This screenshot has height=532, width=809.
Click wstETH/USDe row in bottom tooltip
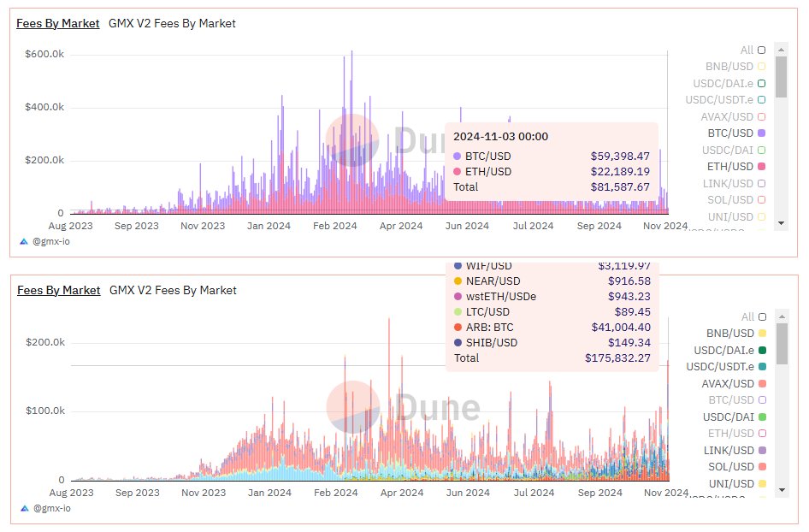(552, 297)
